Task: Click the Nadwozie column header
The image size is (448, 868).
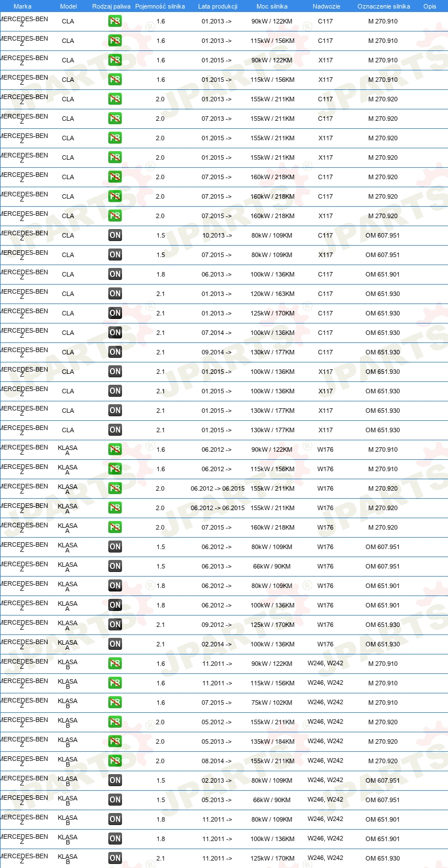Action: pos(326,6)
